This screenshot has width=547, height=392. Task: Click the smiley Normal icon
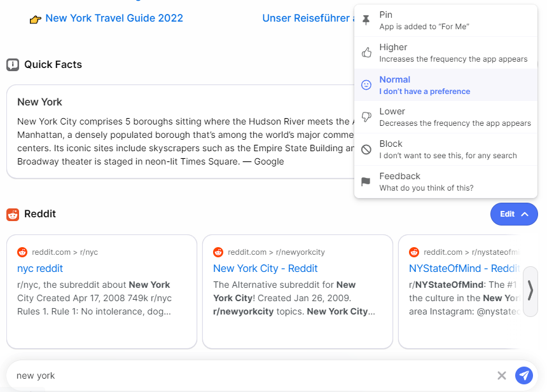point(366,85)
